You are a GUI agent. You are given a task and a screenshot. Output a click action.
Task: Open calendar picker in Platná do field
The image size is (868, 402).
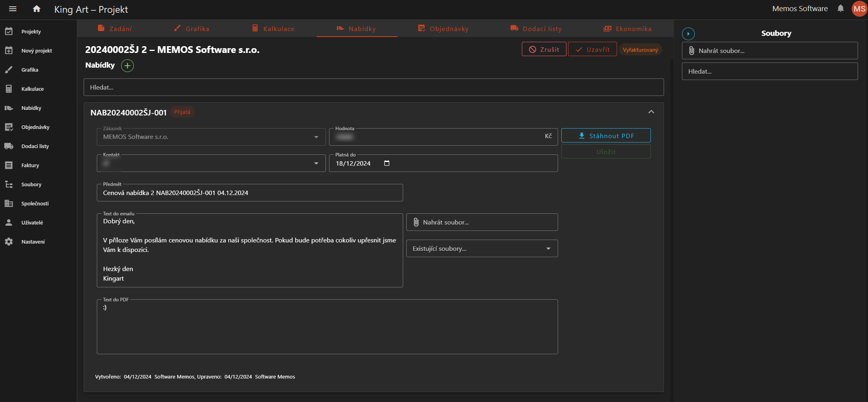point(386,163)
